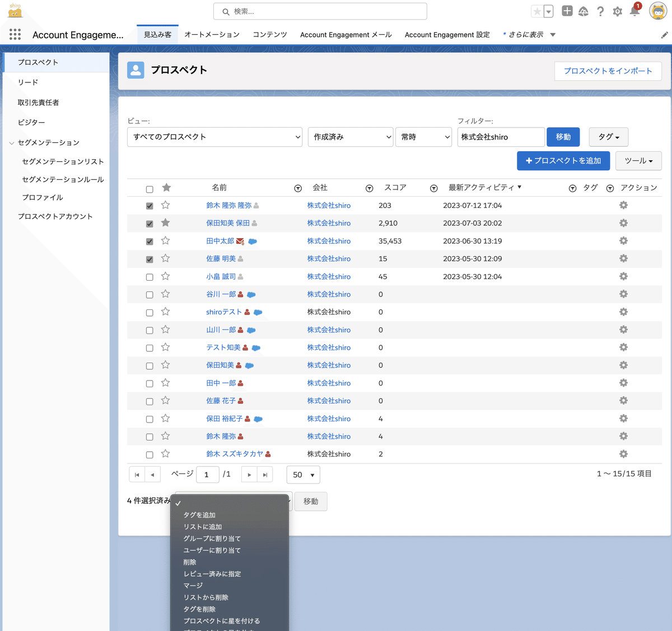The width and height of the screenshot is (672, 631).
Task: Open 株式会社shiro link in 小畠 誠司 row
Action: [x=329, y=277]
